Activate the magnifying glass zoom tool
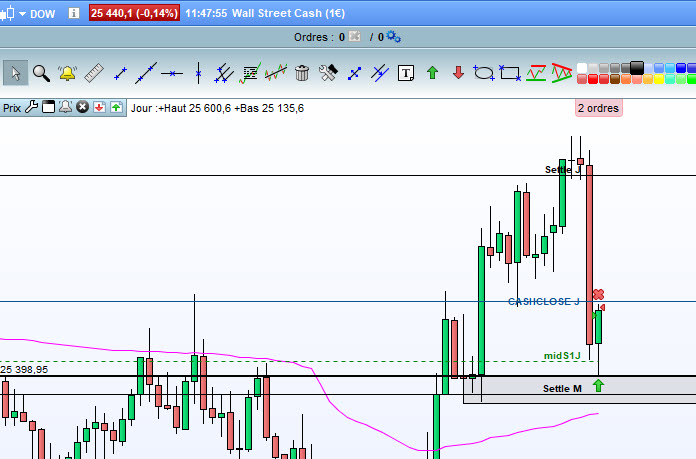 (x=41, y=73)
